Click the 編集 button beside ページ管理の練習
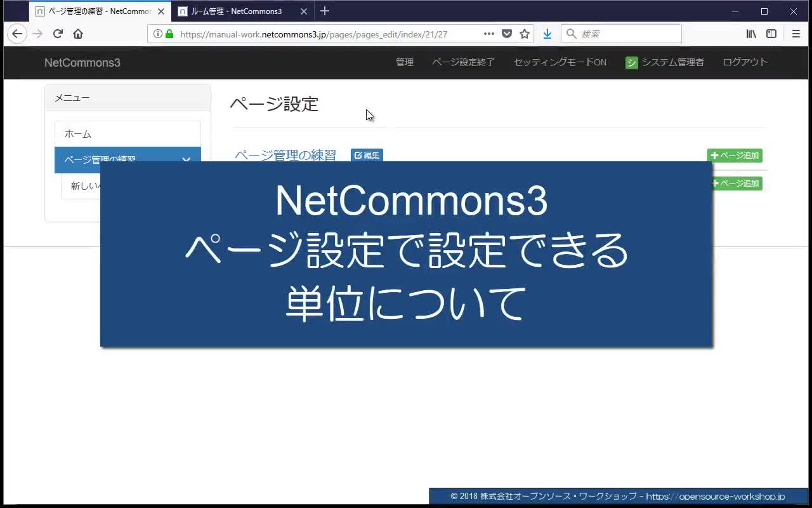The width and height of the screenshot is (812, 508). click(367, 155)
